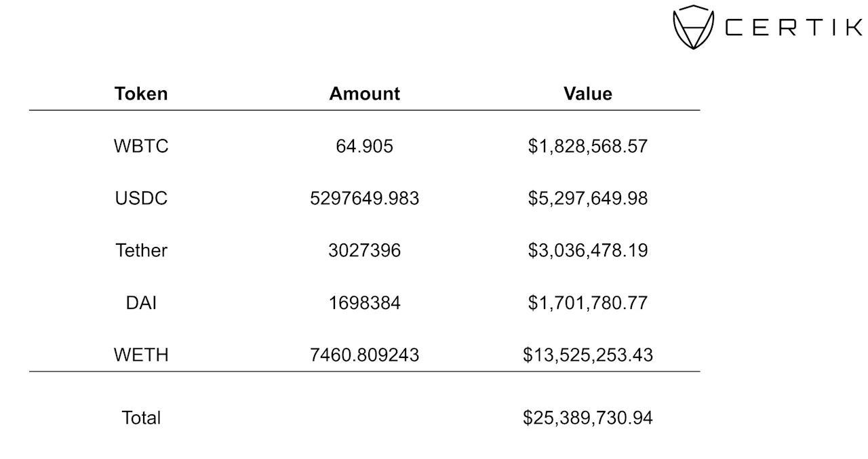Click the WETH token cell
This screenshot has height=459, width=868.
(x=141, y=355)
